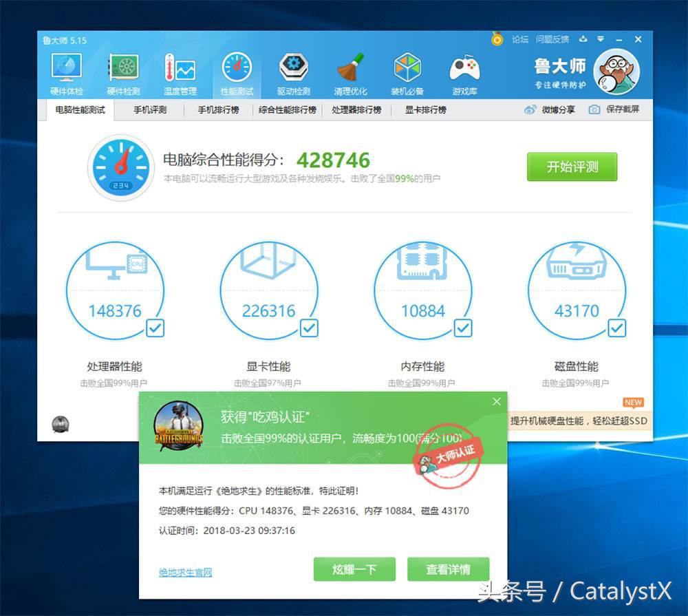Uncheck the 显卡性能 checkbox
This screenshot has height=616, width=688.
(309, 328)
